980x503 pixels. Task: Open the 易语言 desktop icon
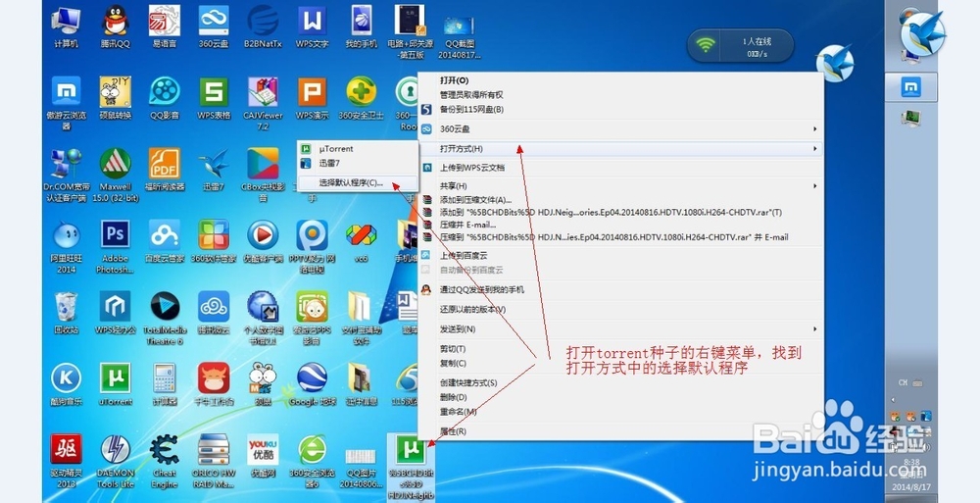165,26
